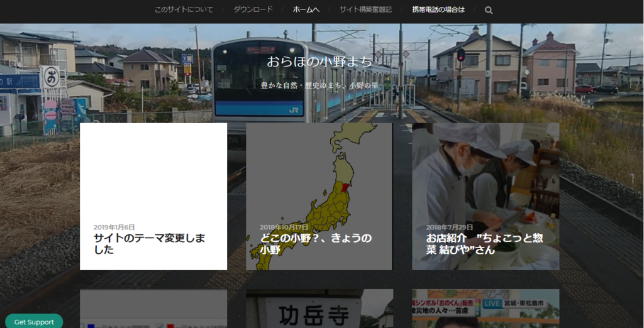644x328 pixels.
Task: Click the date 2018年10月17日
Action: 284,227
